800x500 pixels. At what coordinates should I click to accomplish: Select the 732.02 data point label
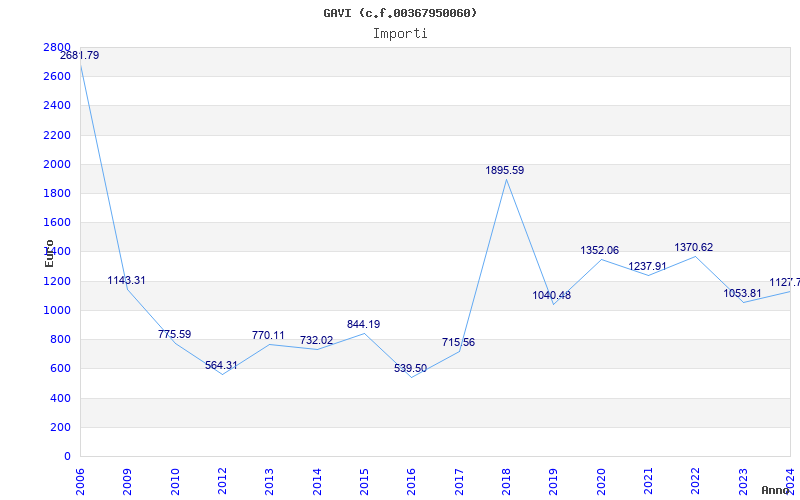coord(316,341)
